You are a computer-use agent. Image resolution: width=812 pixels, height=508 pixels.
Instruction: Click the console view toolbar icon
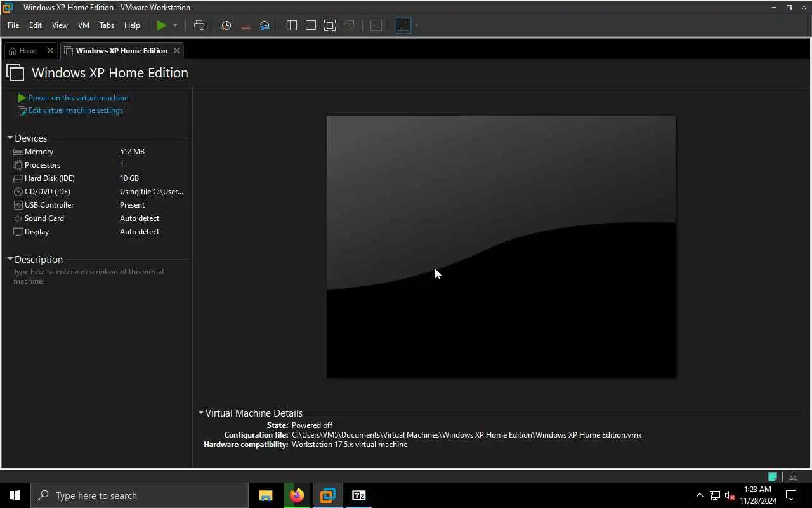376,25
